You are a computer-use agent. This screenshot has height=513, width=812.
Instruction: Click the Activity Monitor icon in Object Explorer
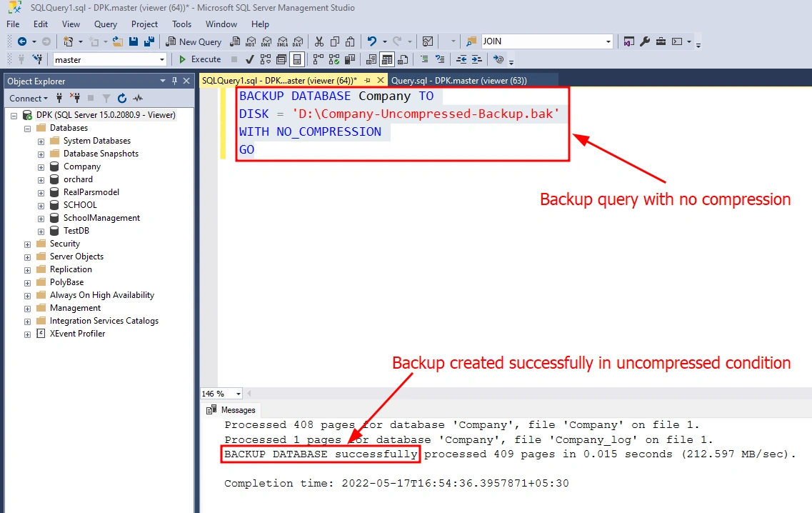coord(138,98)
